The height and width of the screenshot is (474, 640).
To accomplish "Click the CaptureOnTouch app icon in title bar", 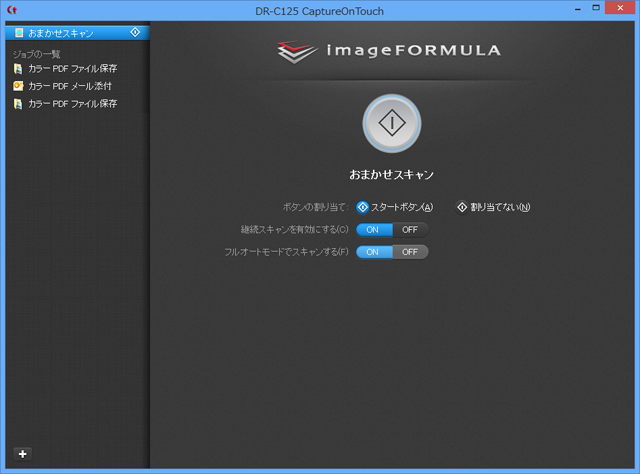I will point(12,9).
